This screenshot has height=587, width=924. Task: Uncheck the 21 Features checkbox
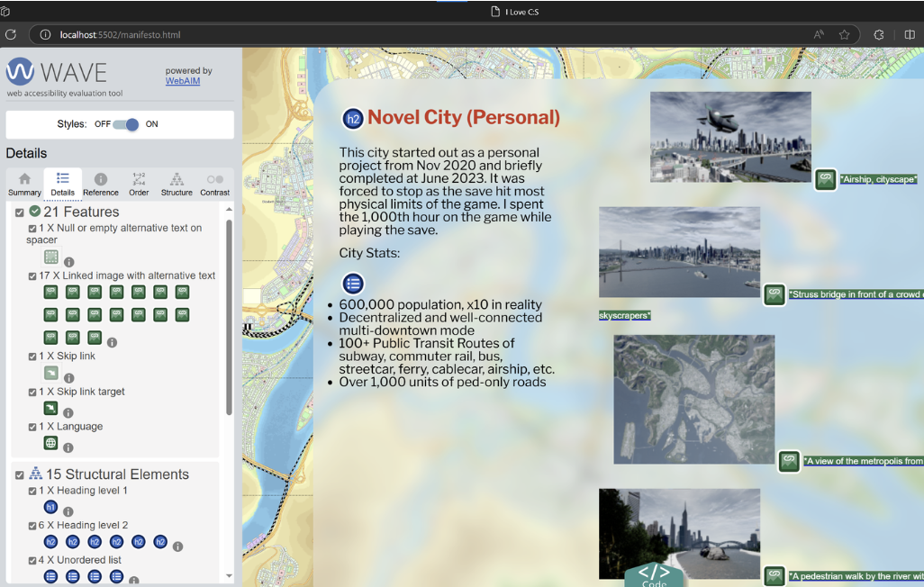click(20, 212)
